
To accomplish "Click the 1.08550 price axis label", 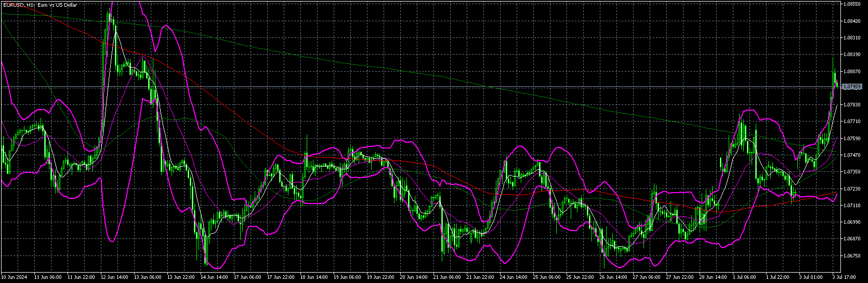I will (x=853, y=4).
